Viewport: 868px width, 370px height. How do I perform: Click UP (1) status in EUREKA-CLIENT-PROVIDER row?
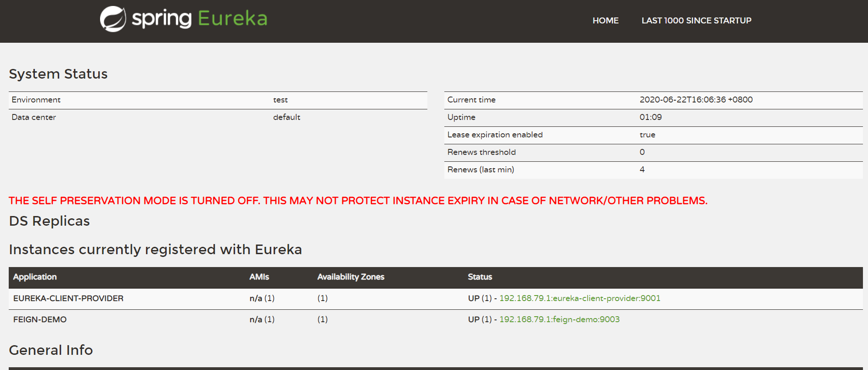480,298
